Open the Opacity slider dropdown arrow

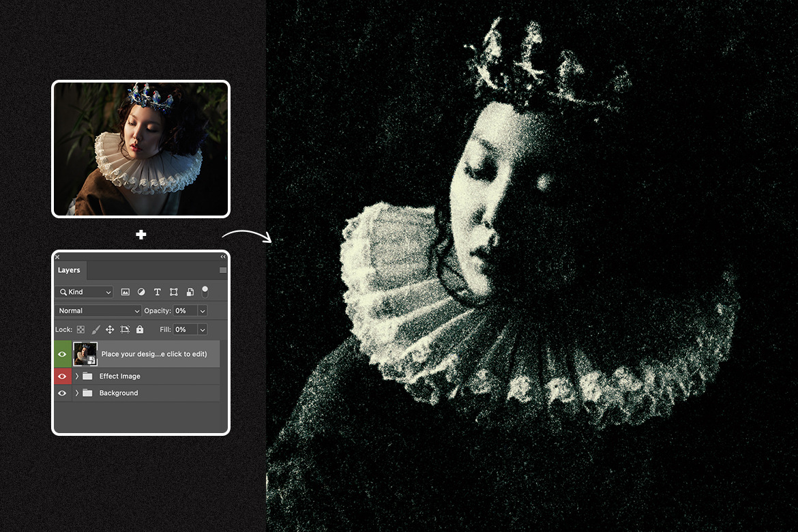(203, 311)
